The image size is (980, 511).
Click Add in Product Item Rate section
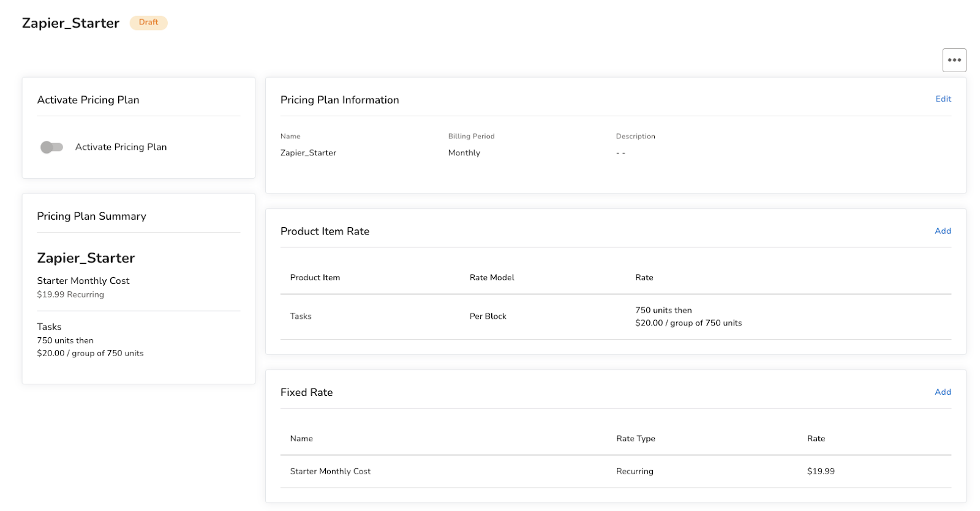(x=943, y=231)
